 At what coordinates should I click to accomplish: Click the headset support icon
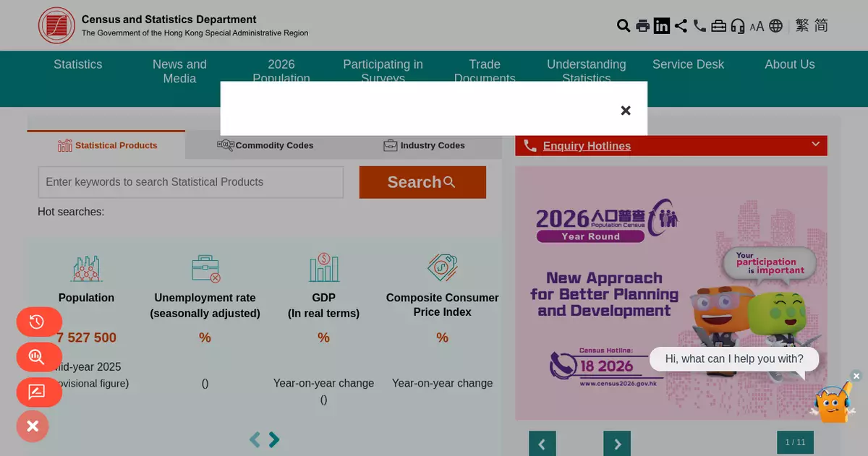pyautogui.click(x=738, y=26)
